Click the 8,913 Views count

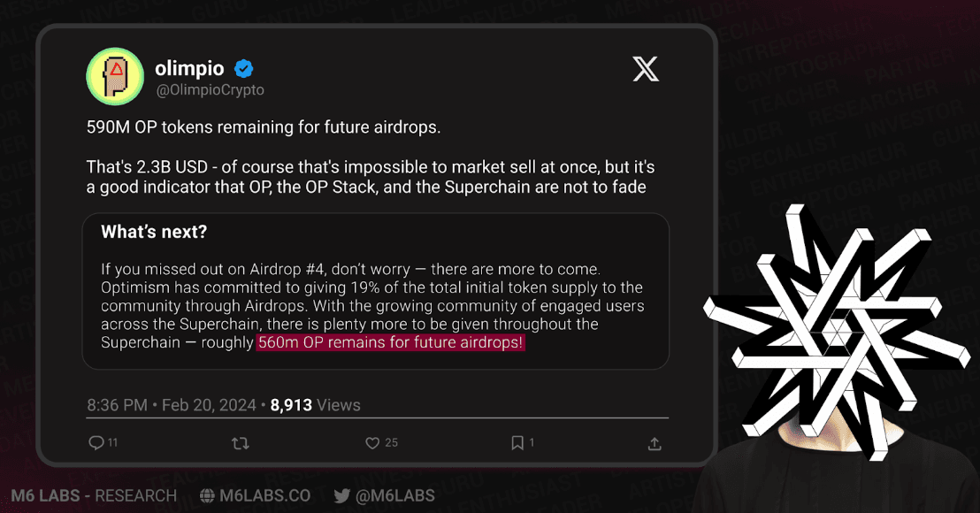click(x=315, y=405)
